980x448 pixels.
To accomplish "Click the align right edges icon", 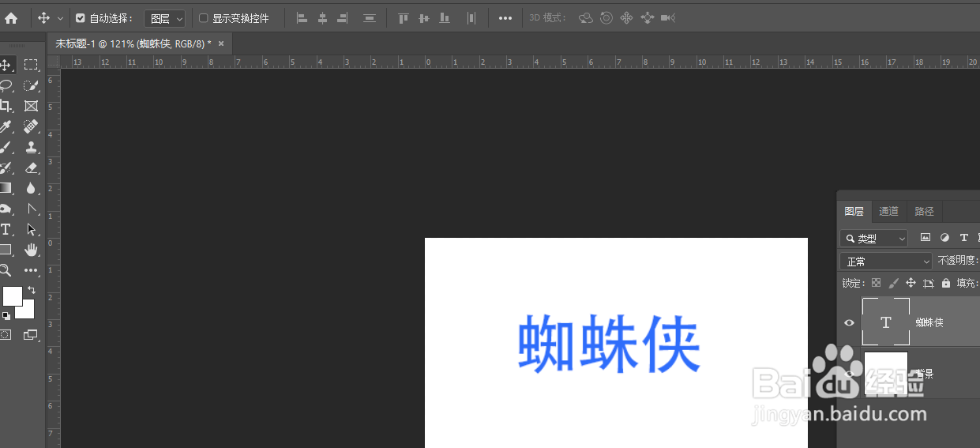I will [342, 18].
